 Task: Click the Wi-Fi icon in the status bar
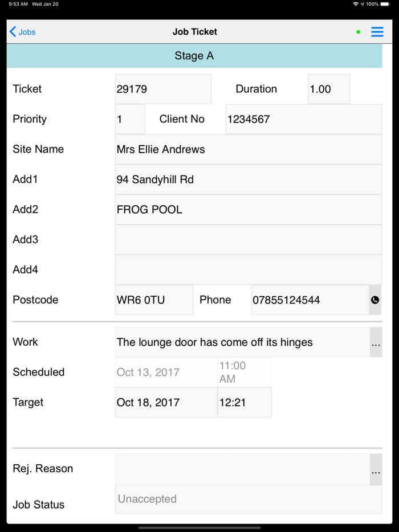click(357, 5)
